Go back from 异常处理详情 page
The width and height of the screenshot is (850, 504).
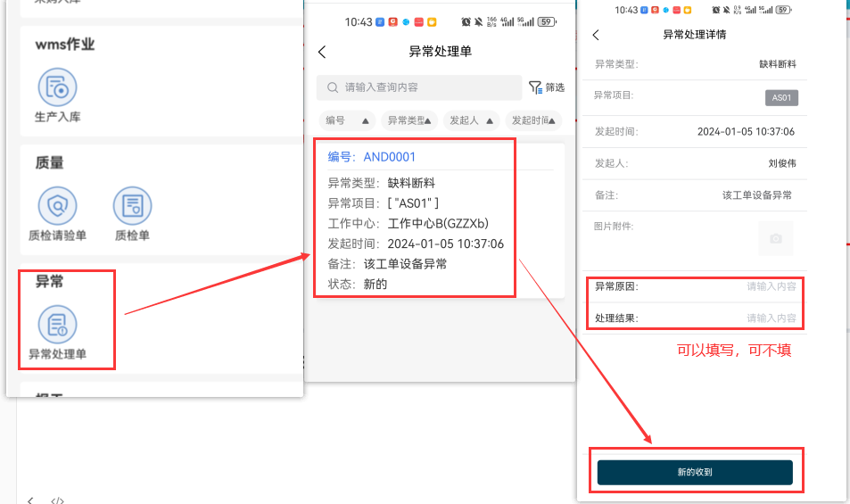pyautogui.click(x=596, y=35)
